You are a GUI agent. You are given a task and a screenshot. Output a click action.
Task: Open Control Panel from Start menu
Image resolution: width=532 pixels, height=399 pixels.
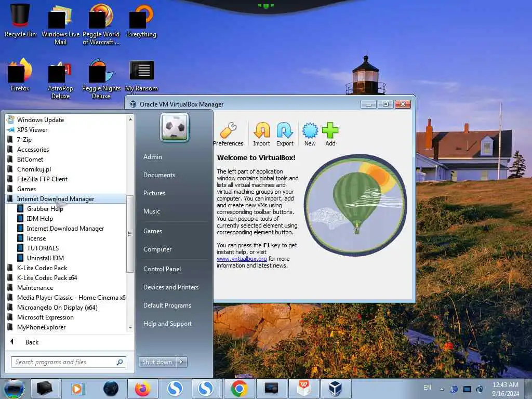tap(162, 269)
